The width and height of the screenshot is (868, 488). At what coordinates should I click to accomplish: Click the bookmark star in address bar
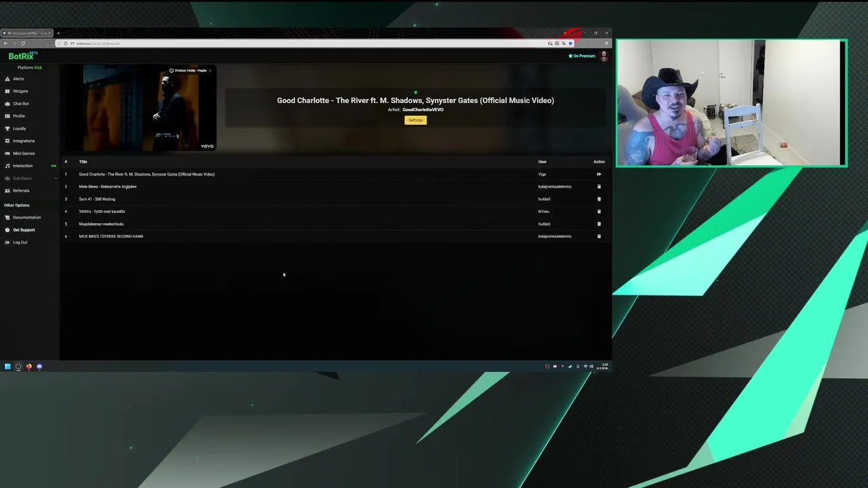point(570,43)
